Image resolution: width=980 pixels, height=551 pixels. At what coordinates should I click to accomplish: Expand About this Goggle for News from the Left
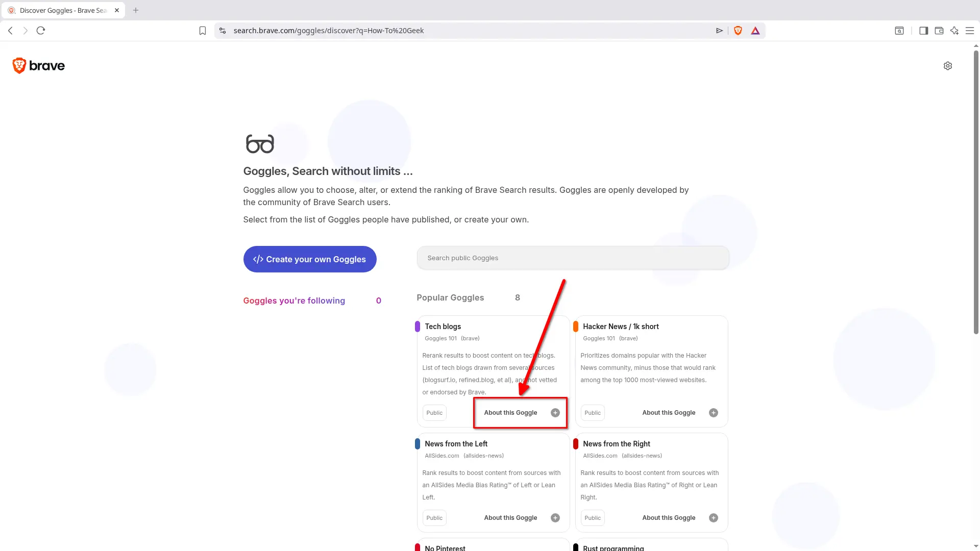[510, 518]
